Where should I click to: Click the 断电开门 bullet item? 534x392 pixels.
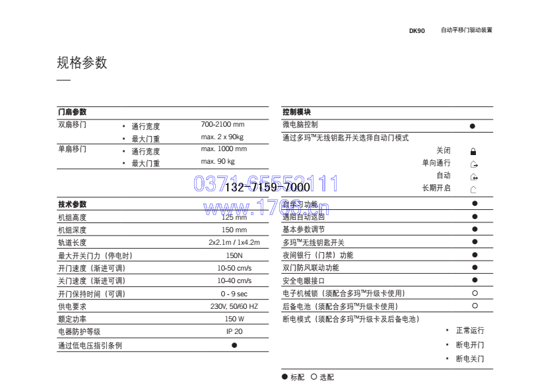(x=470, y=345)
